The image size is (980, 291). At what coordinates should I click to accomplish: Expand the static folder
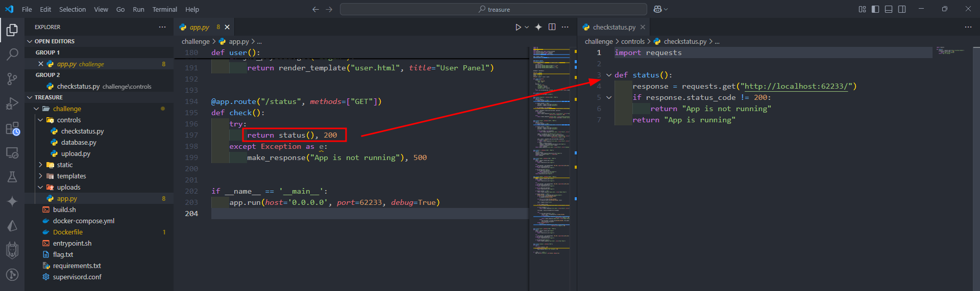click(40, 165)
